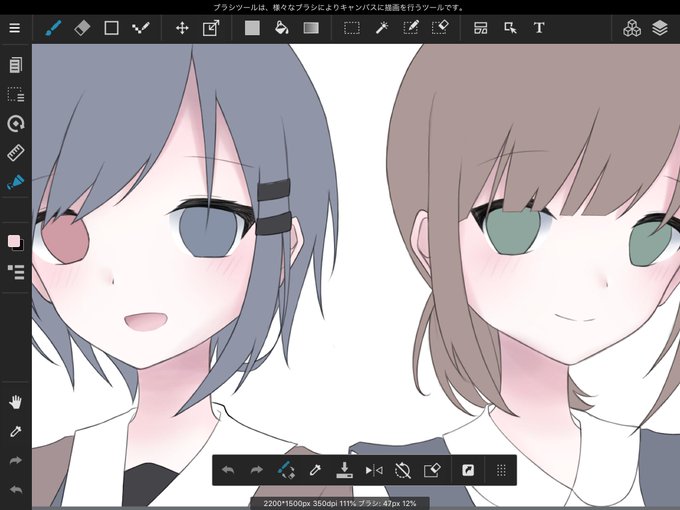680x510 pixels.
Task: Tap the save icon in floating bar
Action: coord(344,470)
